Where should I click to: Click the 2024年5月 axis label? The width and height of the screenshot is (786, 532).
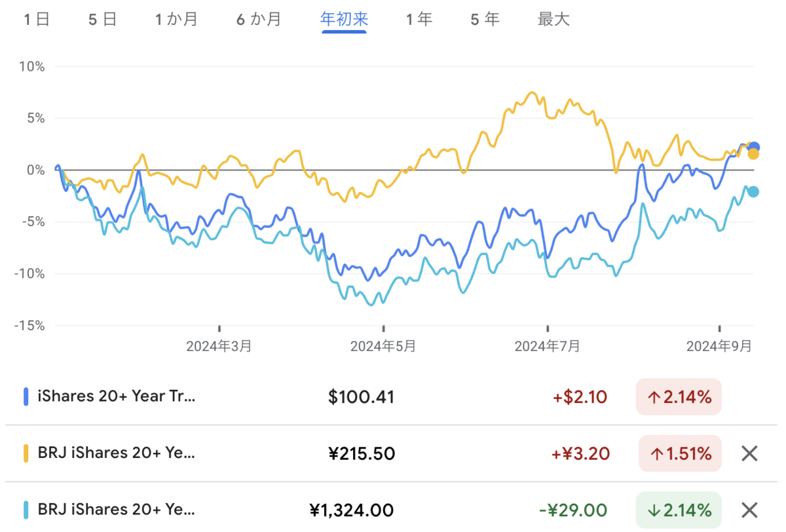[x=383, y=347]
